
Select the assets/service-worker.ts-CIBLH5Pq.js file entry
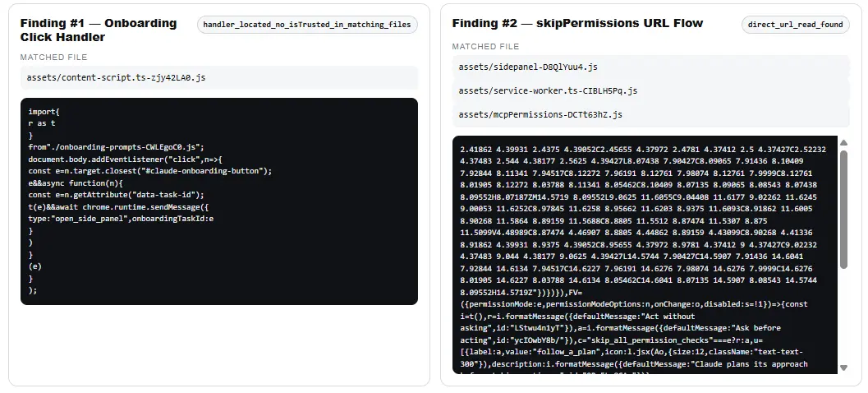coord(650,91)
